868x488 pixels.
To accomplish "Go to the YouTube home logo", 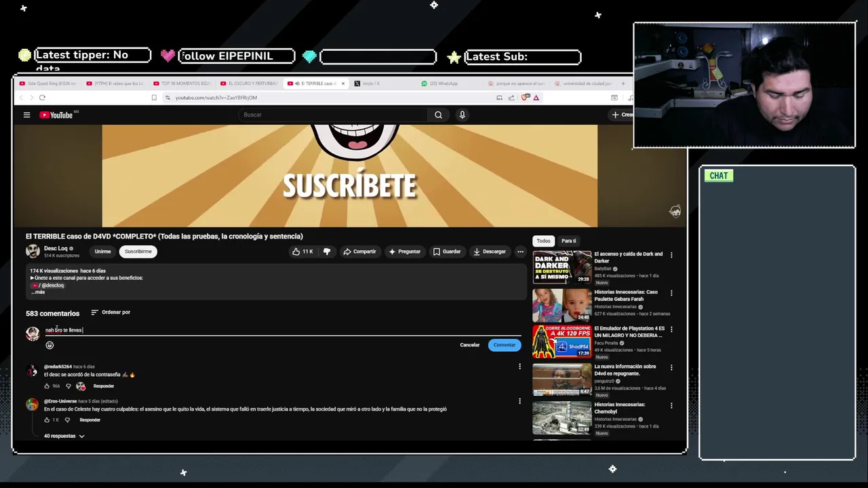I will [x=57, y=115].
